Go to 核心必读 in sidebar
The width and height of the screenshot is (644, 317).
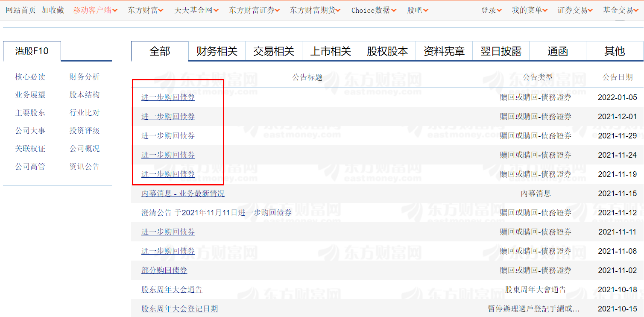[30, 77]
